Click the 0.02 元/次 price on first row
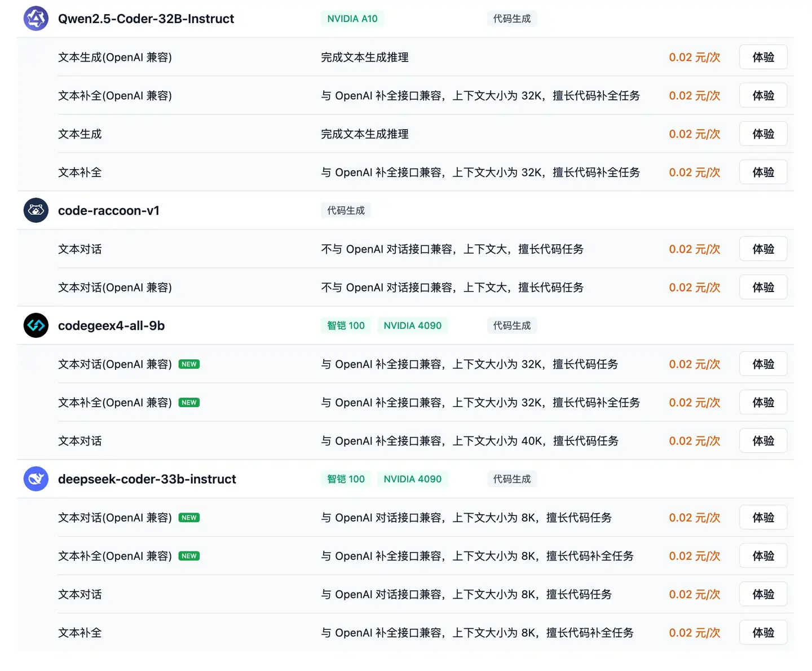The image size is (812, 671). [x=694, y=57]
